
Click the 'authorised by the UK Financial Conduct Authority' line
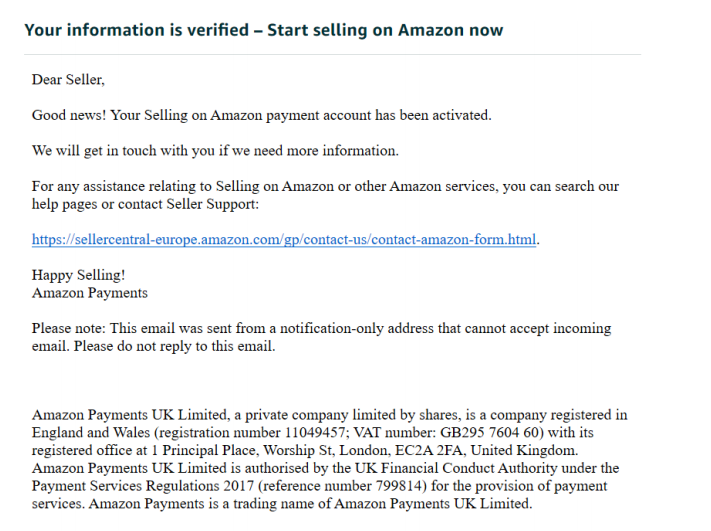(326, 468)
